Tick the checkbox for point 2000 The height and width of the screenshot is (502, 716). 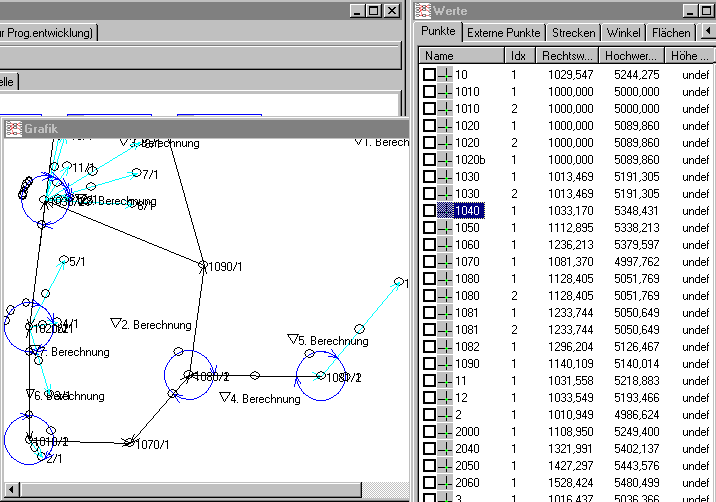click(x=429, y=432)
